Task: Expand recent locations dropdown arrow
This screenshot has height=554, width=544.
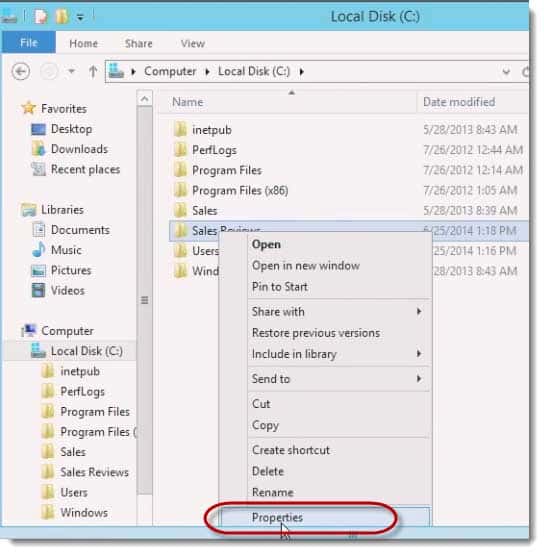Action: (x=72, y=72)
